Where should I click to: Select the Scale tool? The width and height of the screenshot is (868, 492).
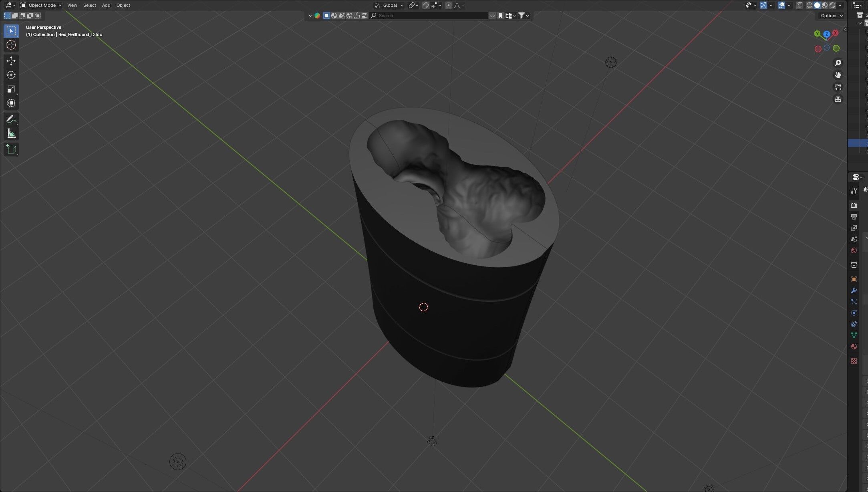tap(11, 89)
